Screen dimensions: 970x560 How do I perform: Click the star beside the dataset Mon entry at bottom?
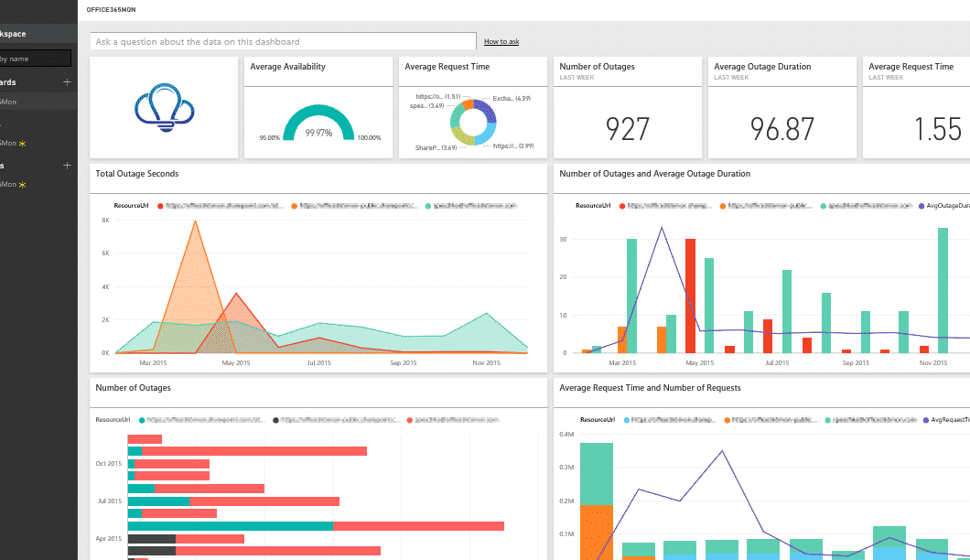tap(22, 185)
